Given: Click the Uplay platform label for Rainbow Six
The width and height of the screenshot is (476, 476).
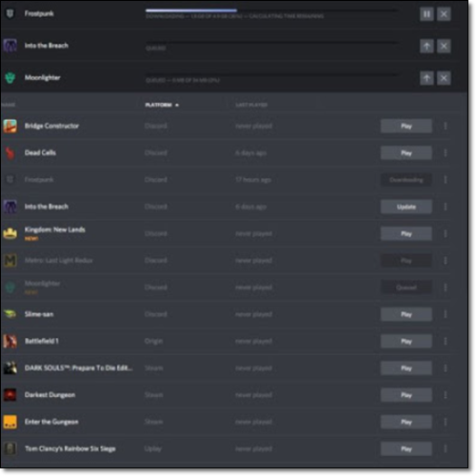Looking at the screenshot, I should point(153,449).
